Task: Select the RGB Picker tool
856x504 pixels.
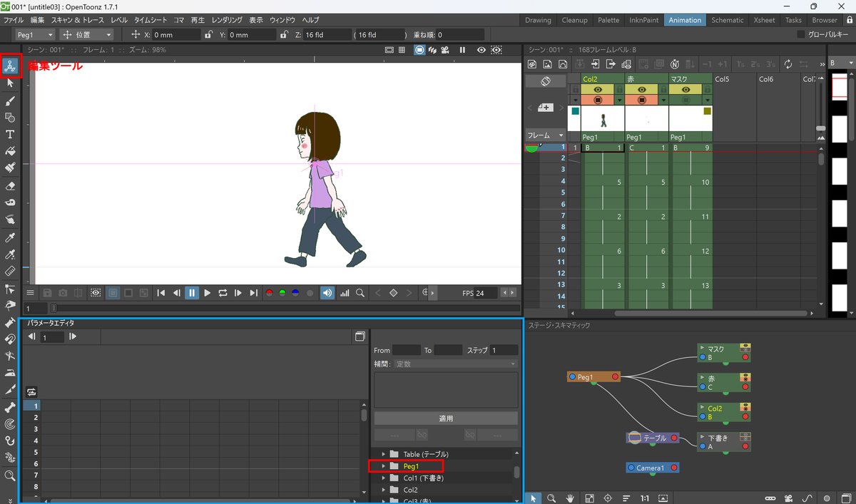Action: pyautogui.click(x=10, y=254)
